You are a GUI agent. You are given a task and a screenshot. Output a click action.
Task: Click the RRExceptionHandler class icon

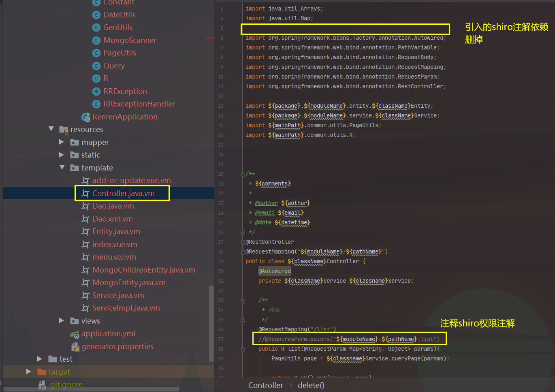pos(96,104)
